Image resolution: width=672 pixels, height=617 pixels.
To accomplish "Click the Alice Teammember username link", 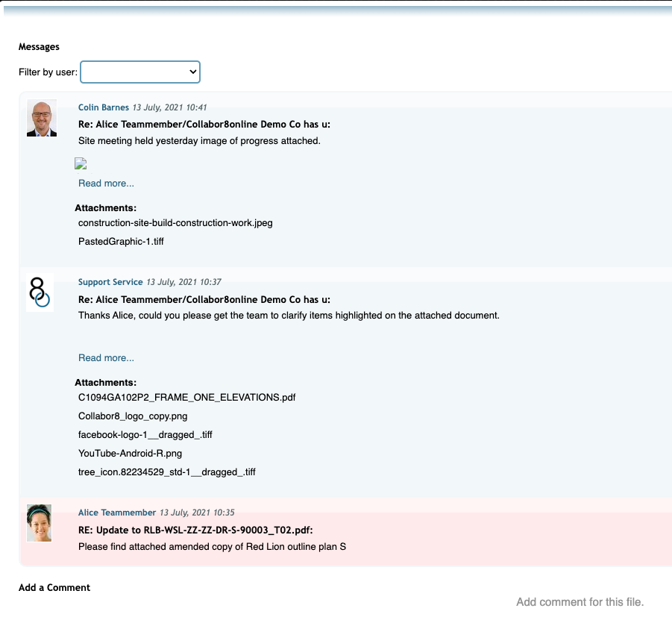I will 116,513.
